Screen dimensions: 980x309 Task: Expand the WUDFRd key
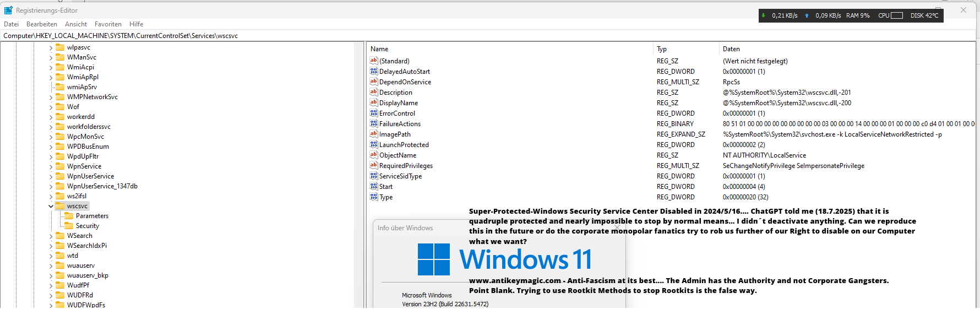point(51,295)
